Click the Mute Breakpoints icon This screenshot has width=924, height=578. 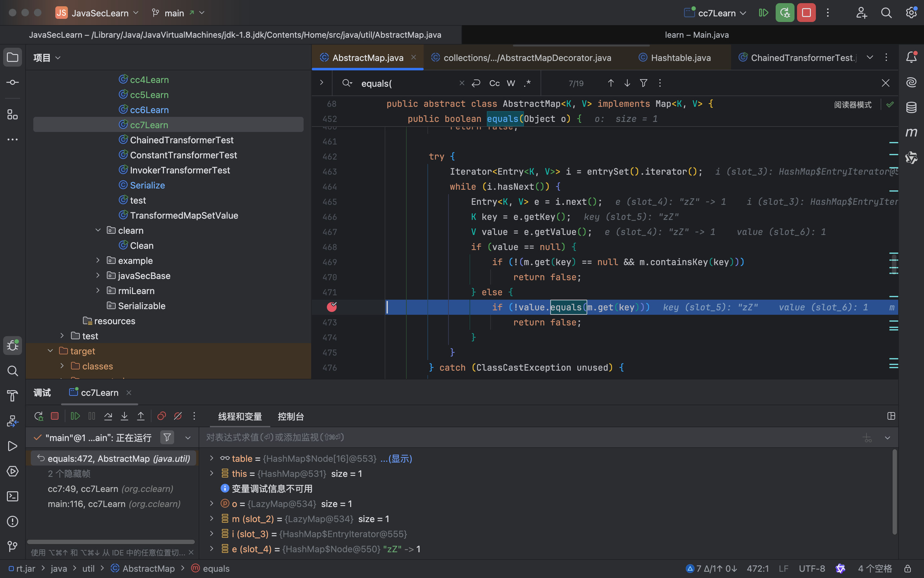pyautogui.click(x=178, y=416)
